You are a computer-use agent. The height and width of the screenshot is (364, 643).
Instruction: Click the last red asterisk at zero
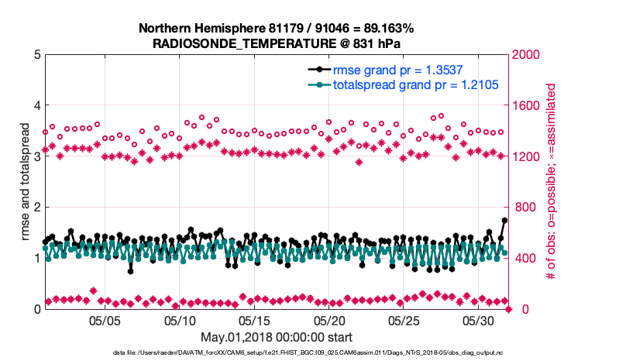[x=509, y=309]
